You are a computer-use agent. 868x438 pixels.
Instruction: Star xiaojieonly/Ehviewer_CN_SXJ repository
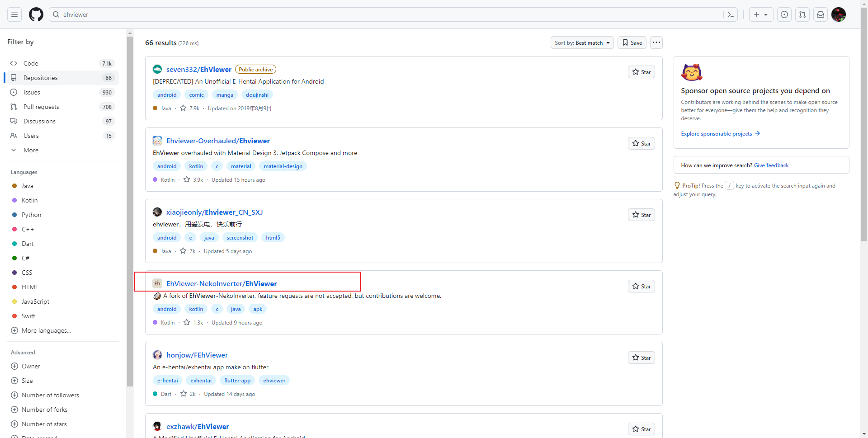642,215
